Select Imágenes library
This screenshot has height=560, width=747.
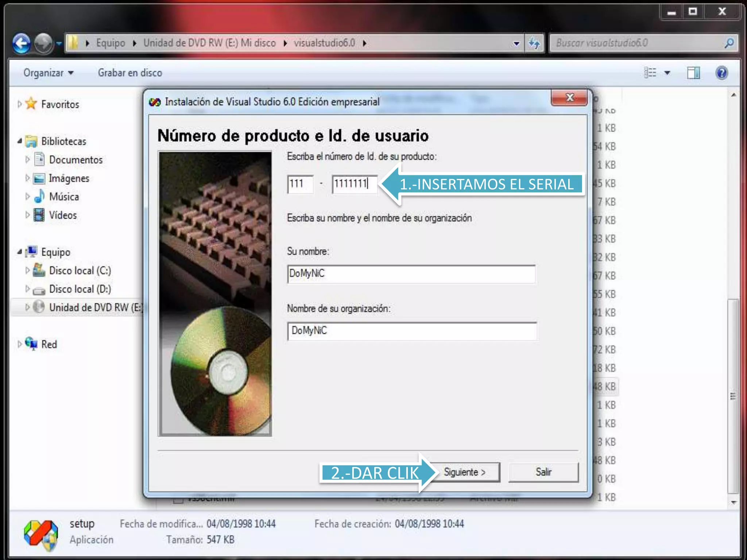click(69, 178)
